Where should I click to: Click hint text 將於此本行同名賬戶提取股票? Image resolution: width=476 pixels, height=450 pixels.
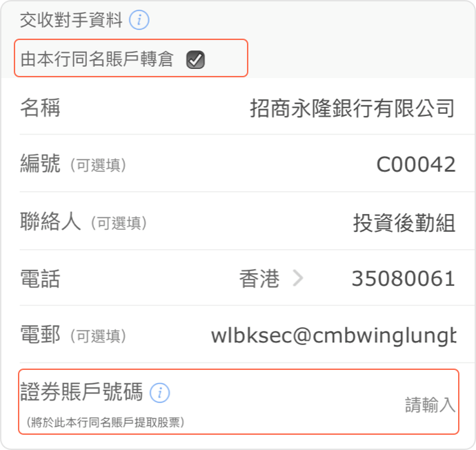pos(106,422)
